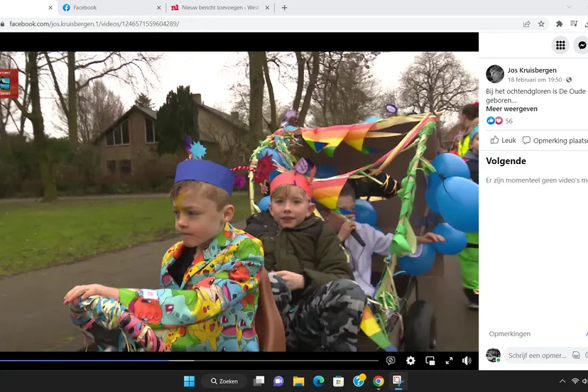Screen dimensions: 588x392
Task: Open the tab search dropdown chevron
Action: [267, 8]
